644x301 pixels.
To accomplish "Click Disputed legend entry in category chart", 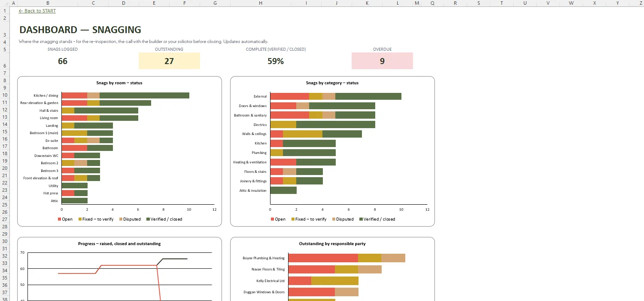I will (x=343, y=219).
